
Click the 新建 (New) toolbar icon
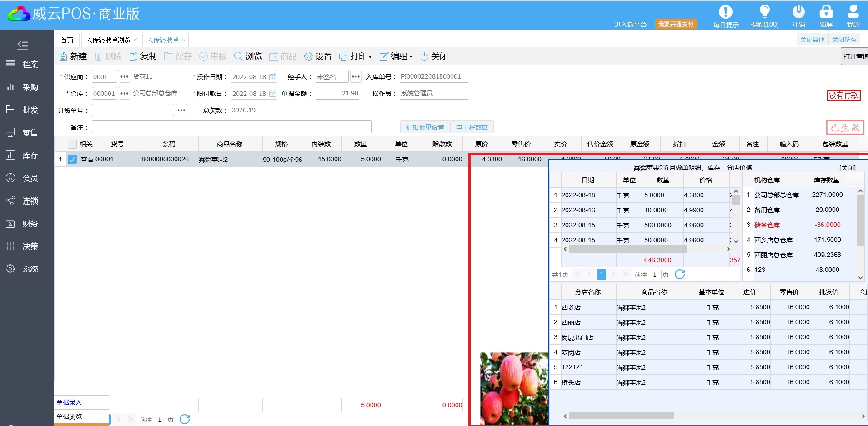tap(64, 56)
